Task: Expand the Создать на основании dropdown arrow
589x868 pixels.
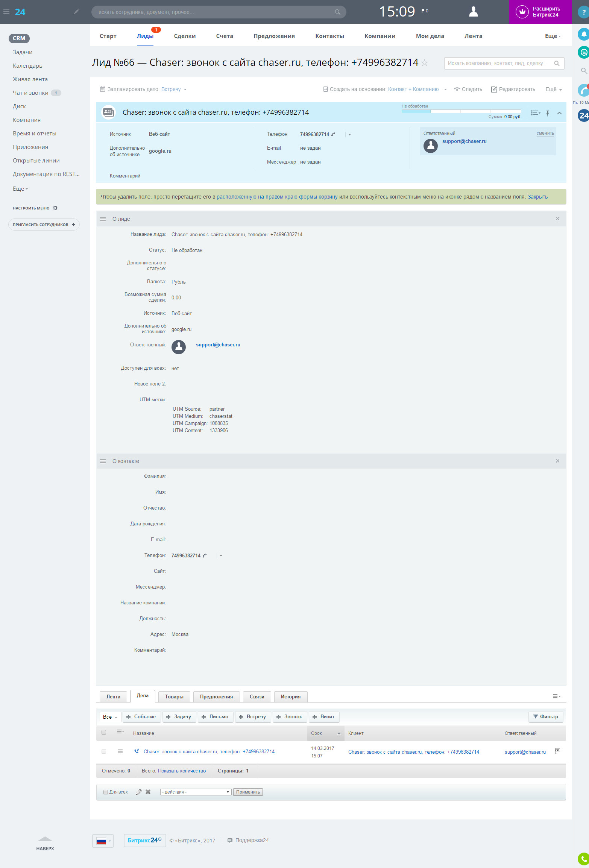Action: [x=445, y=90]
